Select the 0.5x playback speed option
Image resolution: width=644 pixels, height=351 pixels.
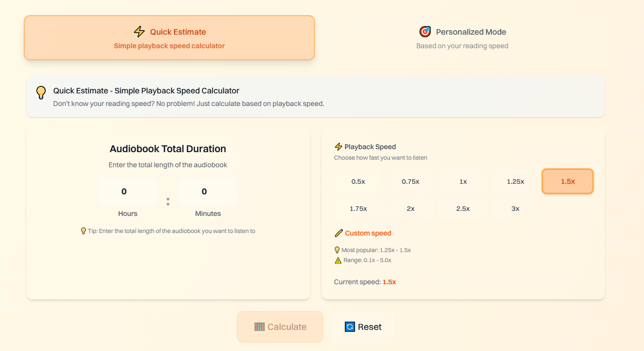tap(358, 181)
